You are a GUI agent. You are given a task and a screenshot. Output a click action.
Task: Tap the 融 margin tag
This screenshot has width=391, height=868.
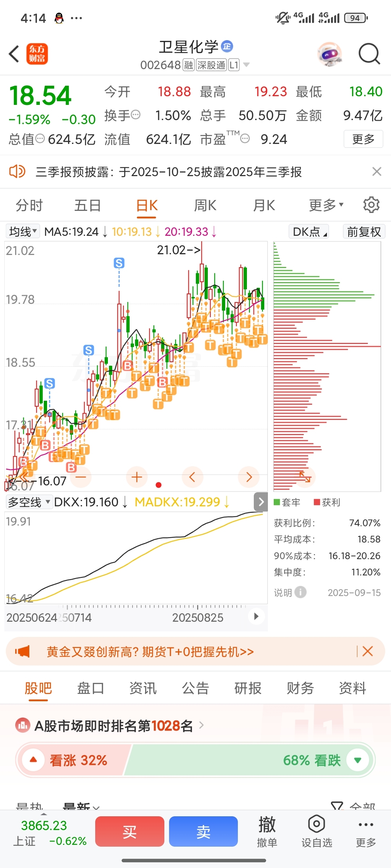click(x=188, y=65)
